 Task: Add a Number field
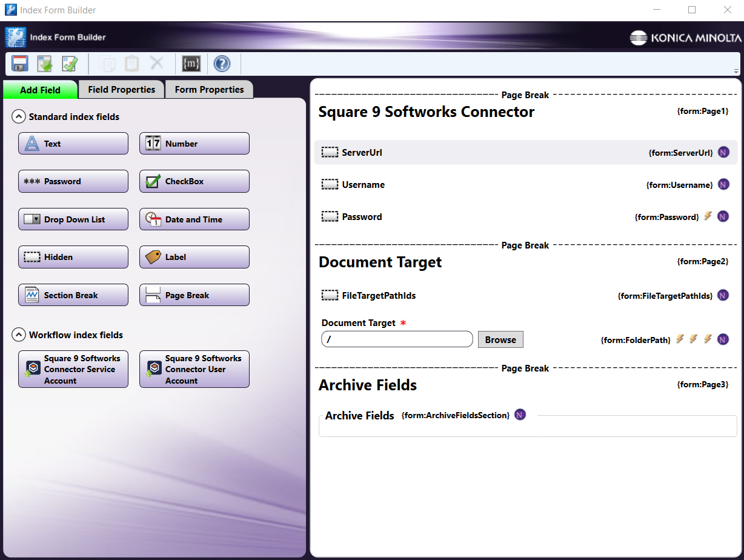(194, 144)
